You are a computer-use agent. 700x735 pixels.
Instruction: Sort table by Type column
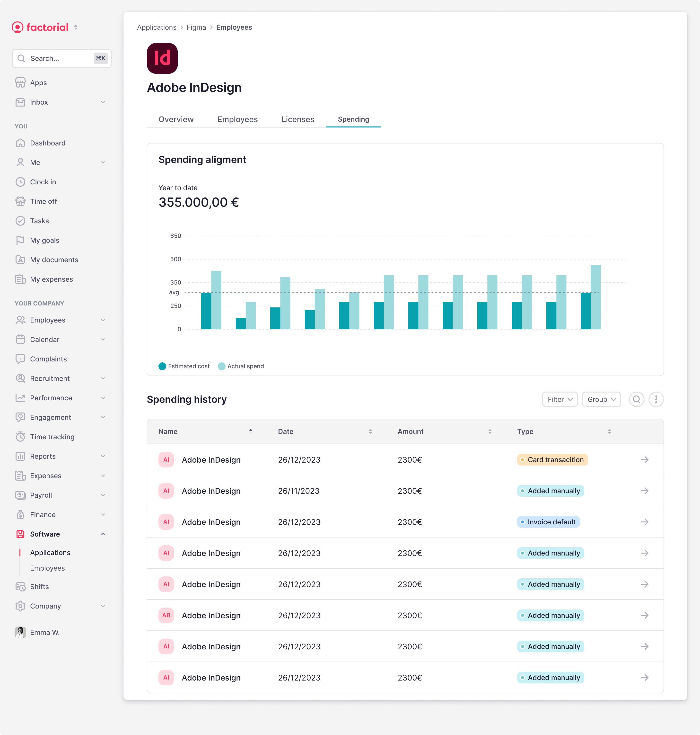(609, 431)
